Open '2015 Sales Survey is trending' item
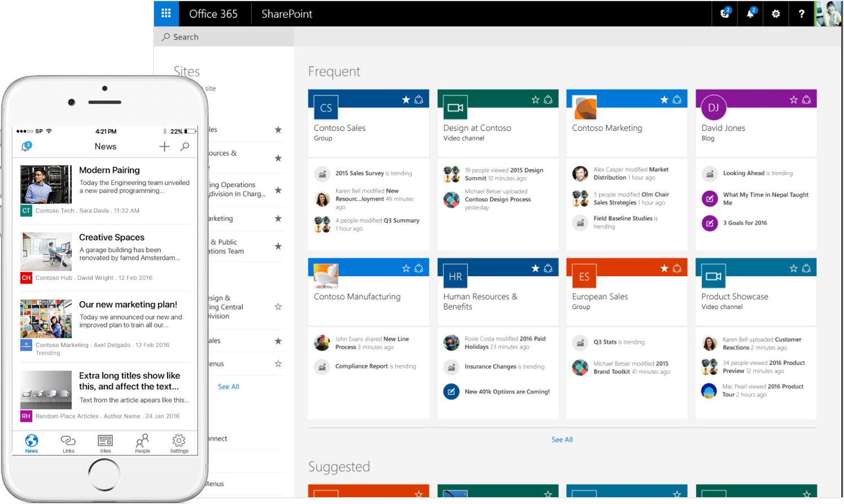This screenshot has width=844, height=504. (x=373, y=174)
